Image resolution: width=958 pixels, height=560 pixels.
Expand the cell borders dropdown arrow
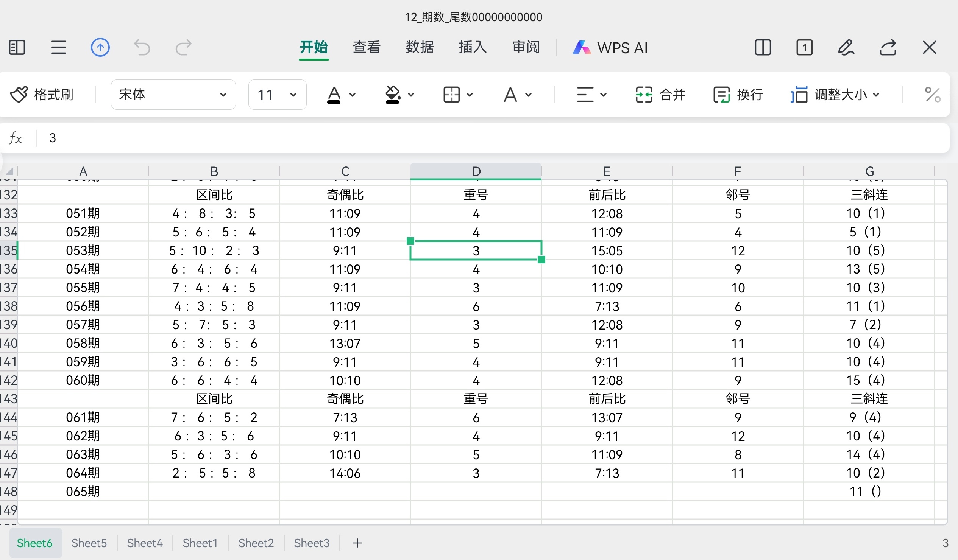click(x=470, y=95)
